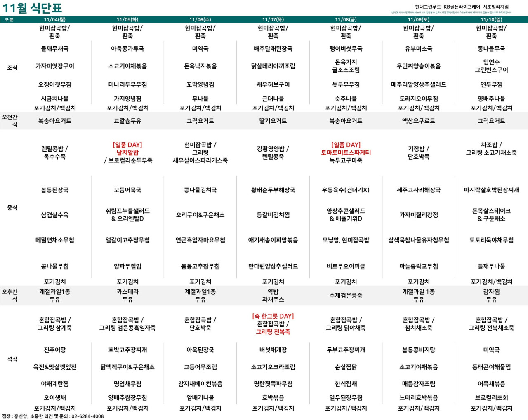Click the 딸기요거트 morning snack
The height and width of the screenshot is (420, 528).
[x=273, y=121]
